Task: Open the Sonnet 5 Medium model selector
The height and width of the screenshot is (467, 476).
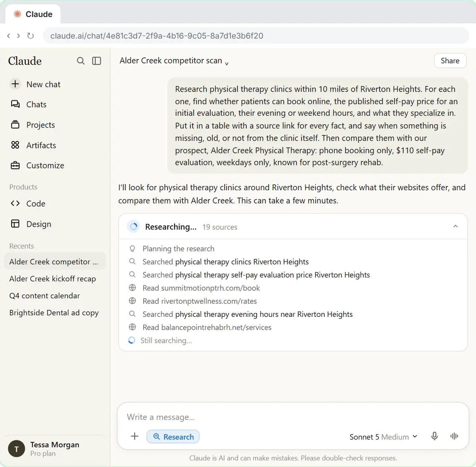Action: pyautogui.click(x=383, y=436)
